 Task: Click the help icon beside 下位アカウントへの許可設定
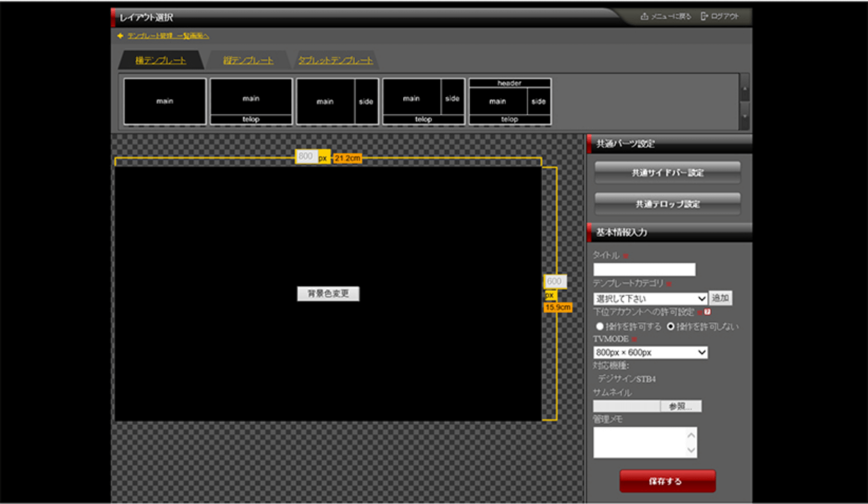point(707,312)
